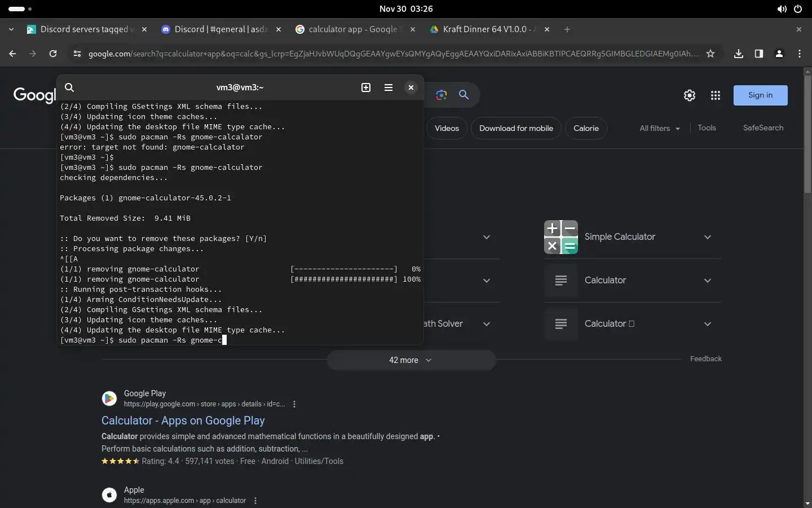Image resolution: width=812 pixels, height=508 pixels.
Task: Click the browser forward arrow
Action: click(33, 54)
